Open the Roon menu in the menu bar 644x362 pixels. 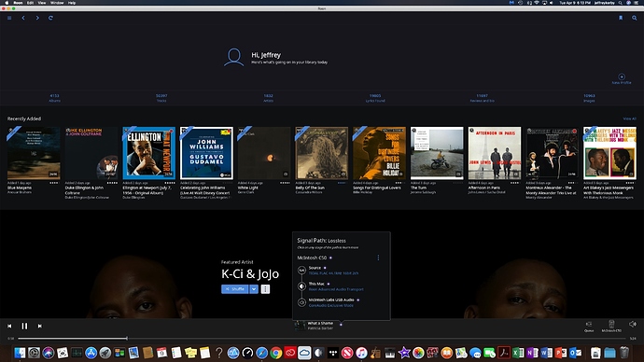(18, 3)
